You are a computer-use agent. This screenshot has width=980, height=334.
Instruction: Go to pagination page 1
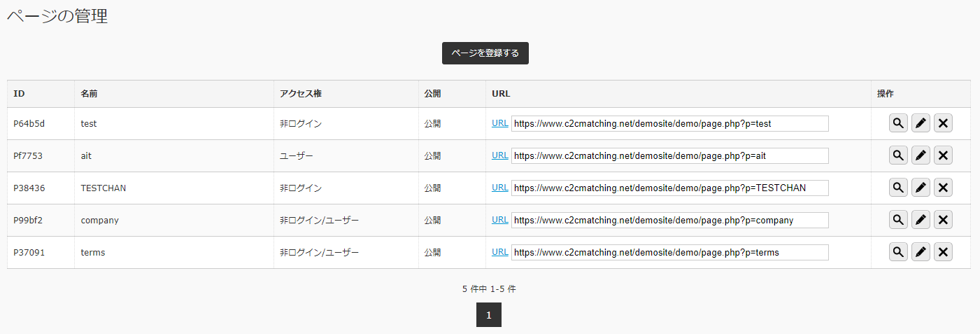489,315
